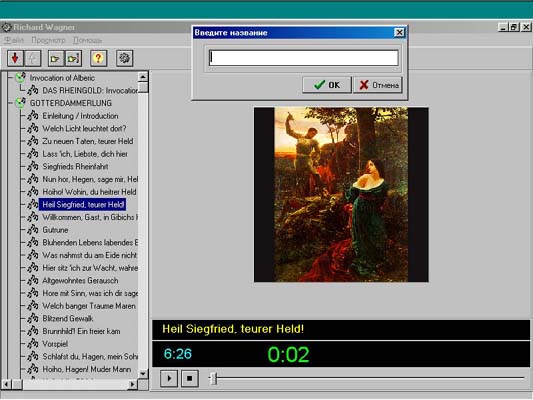533x400 pixels.
Task: Cancel the dialog with Отмена
Action: (x=378, y=85)
